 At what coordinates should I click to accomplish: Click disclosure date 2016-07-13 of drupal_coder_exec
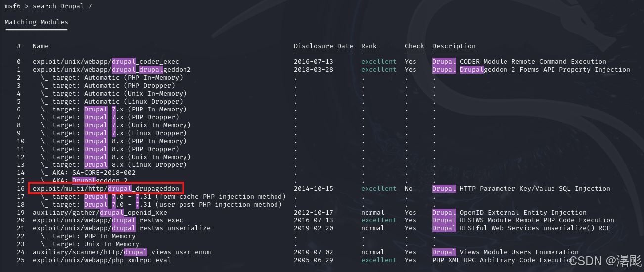pyautogui.click(x=314, y=62)
